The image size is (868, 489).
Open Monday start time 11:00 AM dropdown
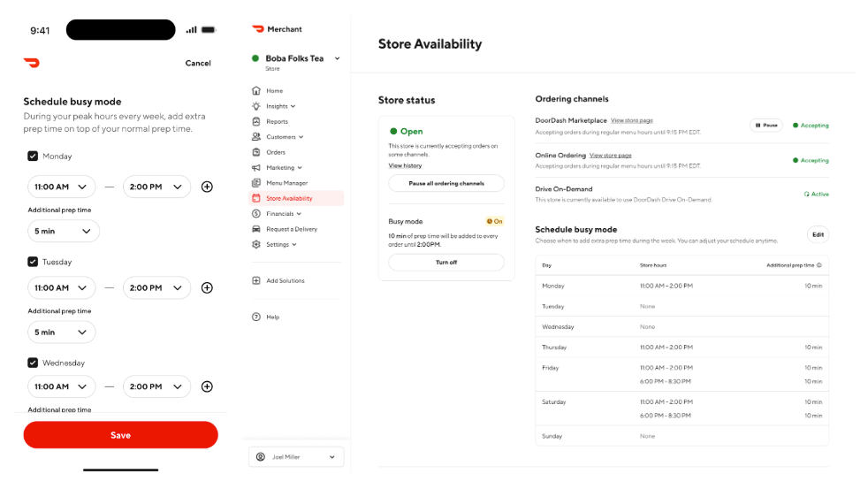coord(62,187)
